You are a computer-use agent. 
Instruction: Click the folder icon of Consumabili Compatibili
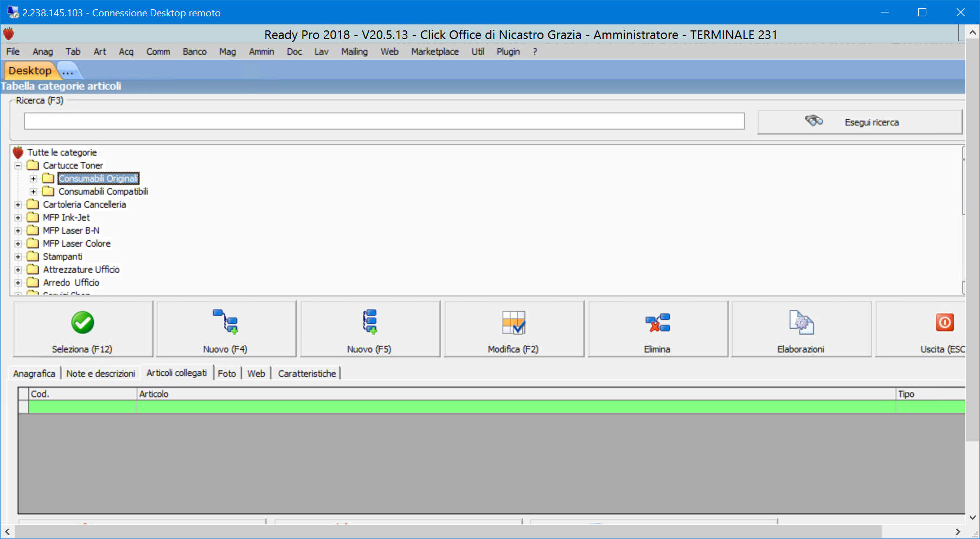pos(48,191)
